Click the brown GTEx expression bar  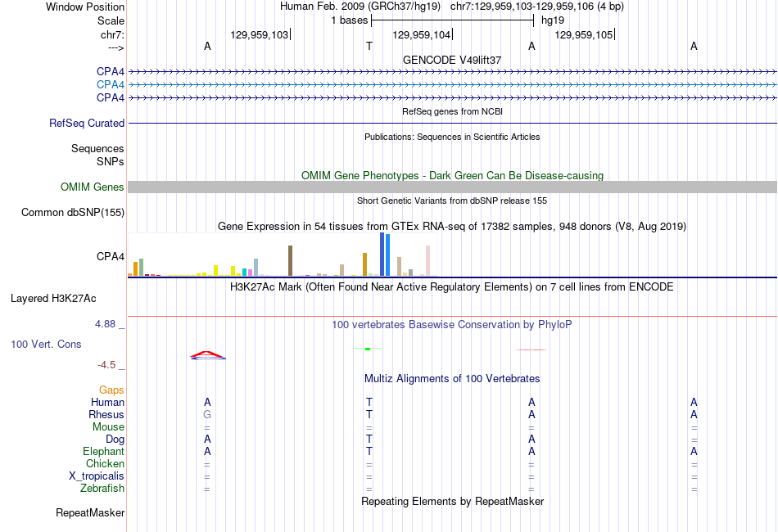click(290, 261)
